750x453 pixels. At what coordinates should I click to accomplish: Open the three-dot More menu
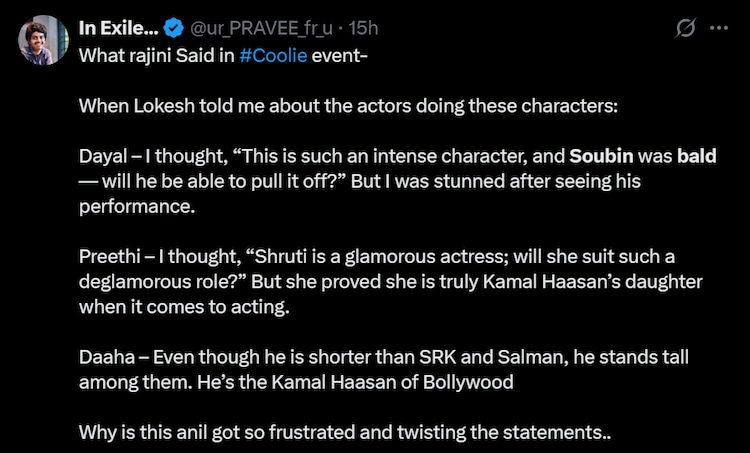point(719,29)
